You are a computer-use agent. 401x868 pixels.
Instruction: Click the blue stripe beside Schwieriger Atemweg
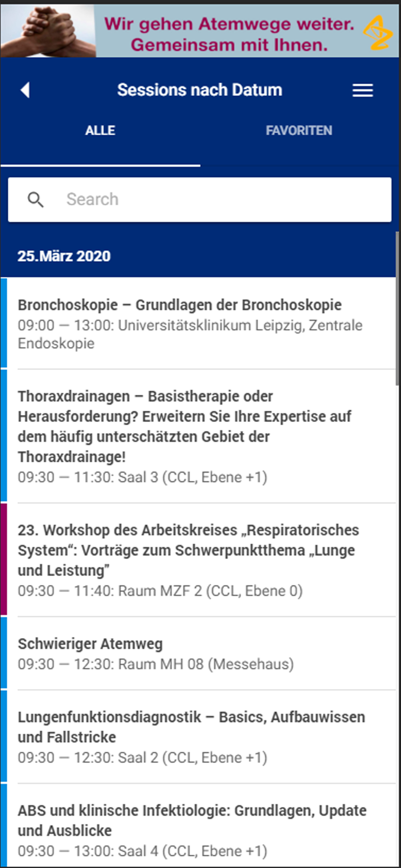coord(4,653)
